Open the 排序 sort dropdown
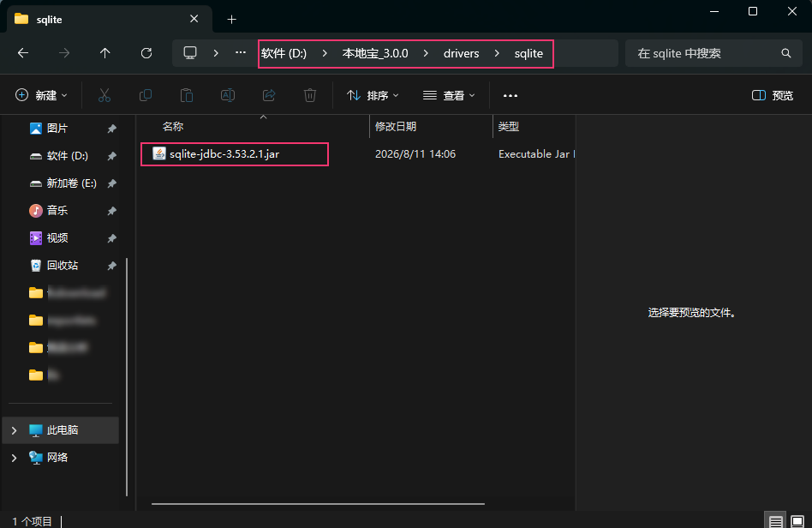812x528 pixels. tap(373, 95)
